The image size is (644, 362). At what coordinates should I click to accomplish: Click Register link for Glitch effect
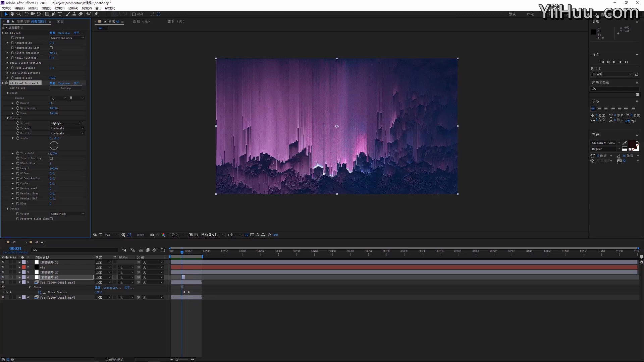pyautogui.click(x=64, y=33)
